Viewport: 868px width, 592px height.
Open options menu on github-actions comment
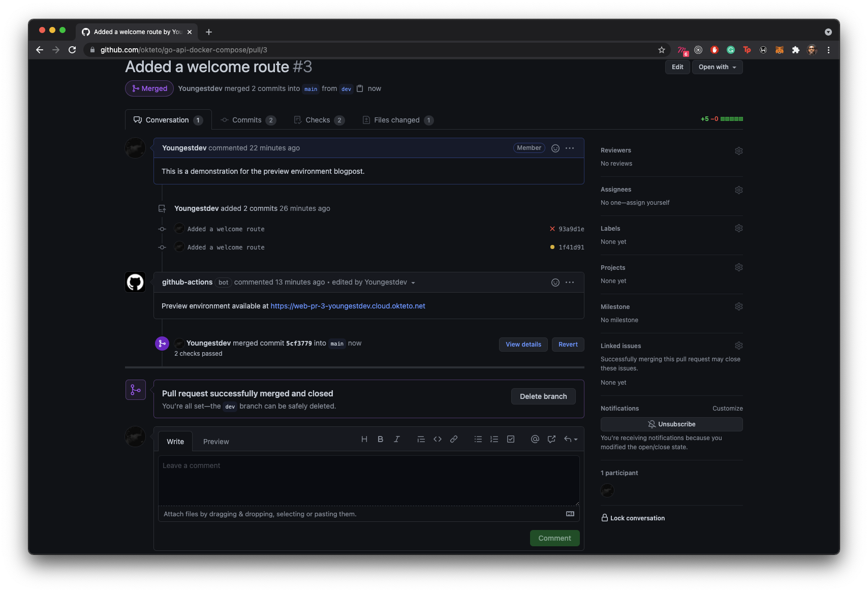570,283
